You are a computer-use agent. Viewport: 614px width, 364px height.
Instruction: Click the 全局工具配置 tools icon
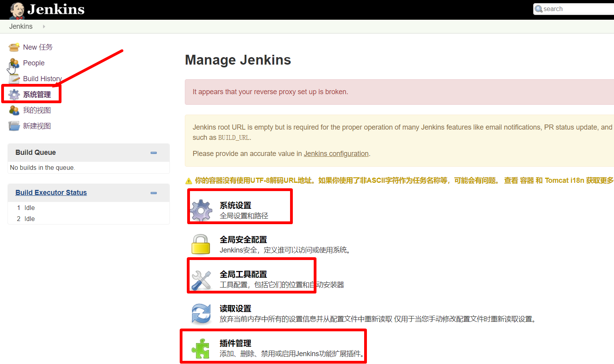[201, 280]
